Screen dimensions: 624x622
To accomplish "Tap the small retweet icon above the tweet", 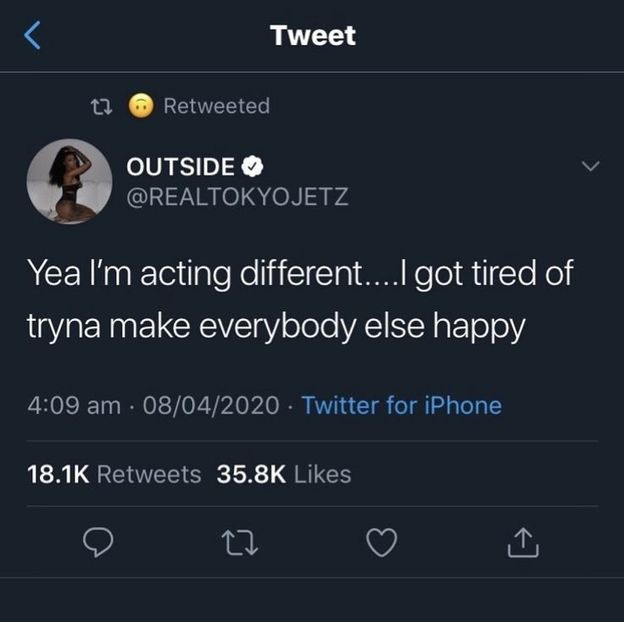I will tap(101, 105).
